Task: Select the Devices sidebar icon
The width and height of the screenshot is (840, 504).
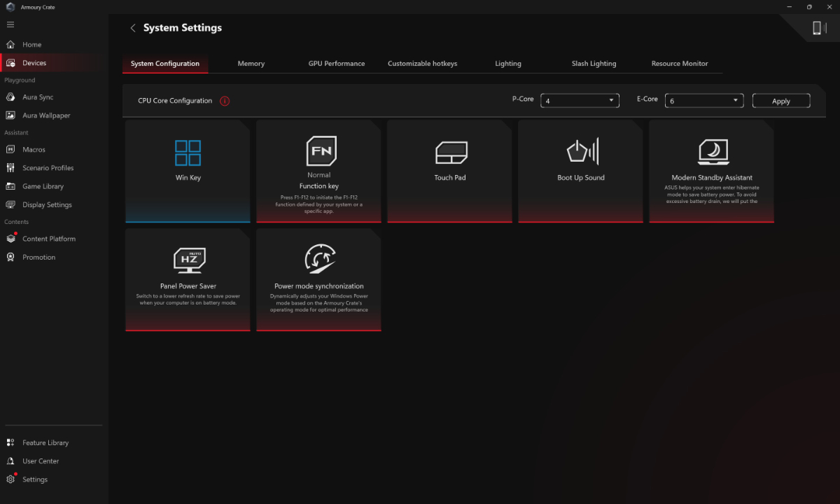Action: 10,63
